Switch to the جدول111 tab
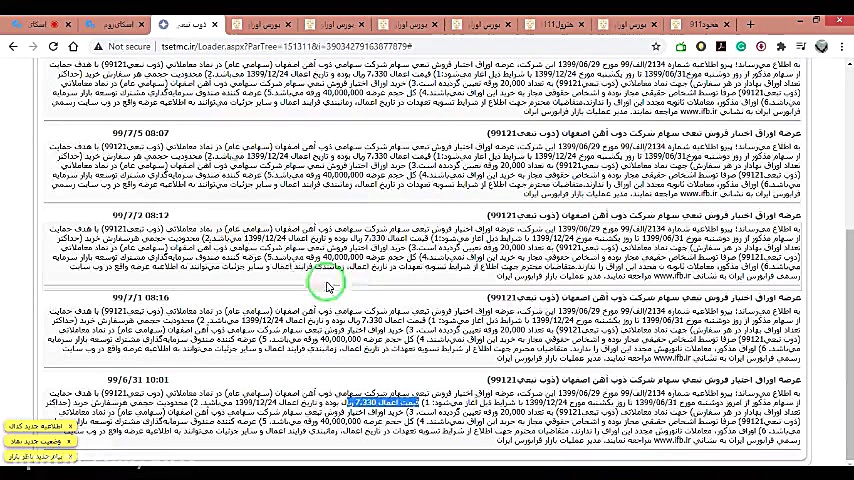Screen dimensions: 854x480 tap(553, 25)
